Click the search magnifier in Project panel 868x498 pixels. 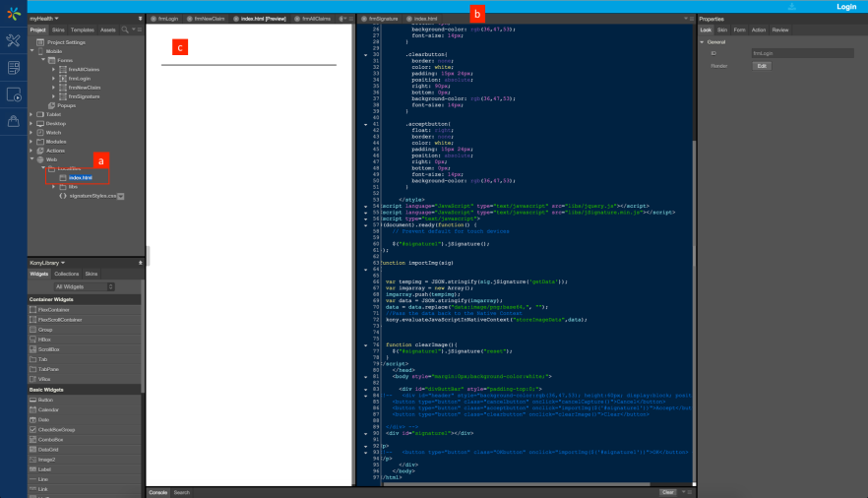(125, 30)
